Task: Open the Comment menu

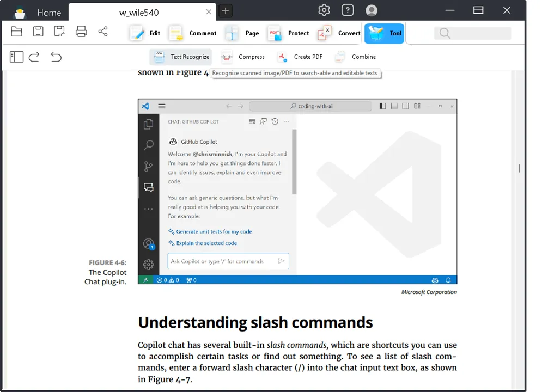Action: tap(193, 33)
